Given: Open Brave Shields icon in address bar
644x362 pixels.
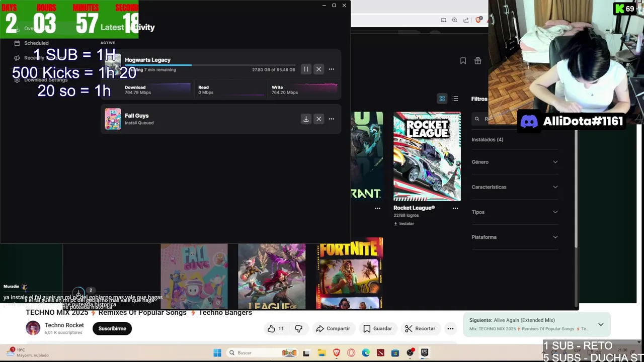Looking at the screenshot, I should [479, 20].
